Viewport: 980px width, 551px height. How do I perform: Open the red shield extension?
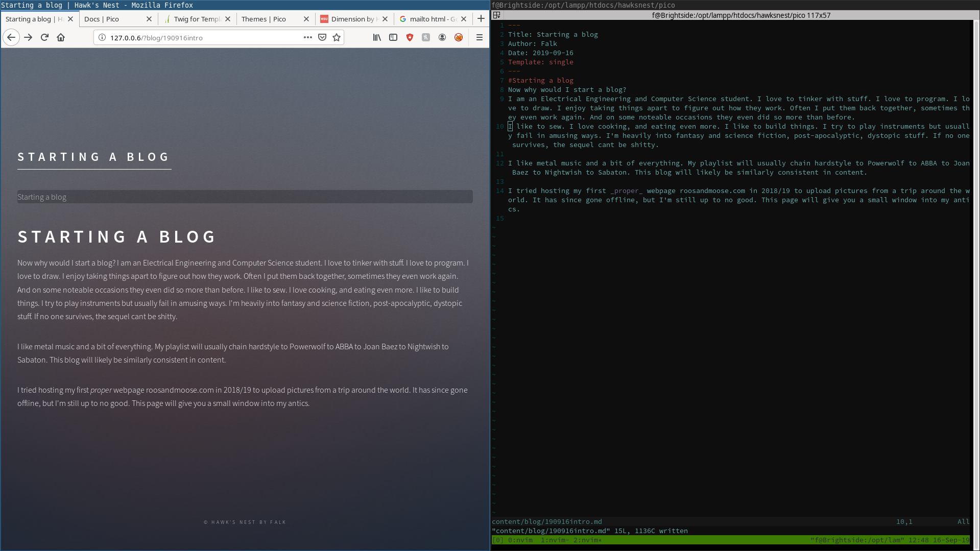(x=410, y=37)
